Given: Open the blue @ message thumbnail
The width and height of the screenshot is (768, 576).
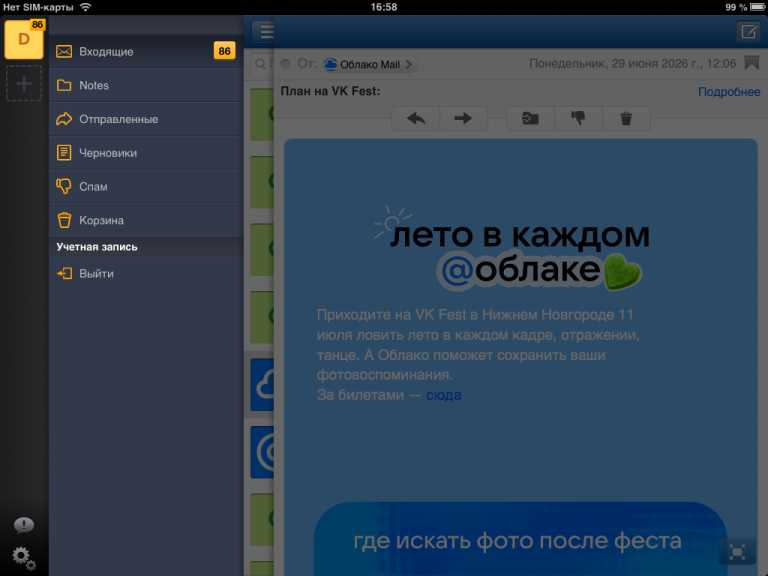Looking at the screenshot, I should point(262,452).
